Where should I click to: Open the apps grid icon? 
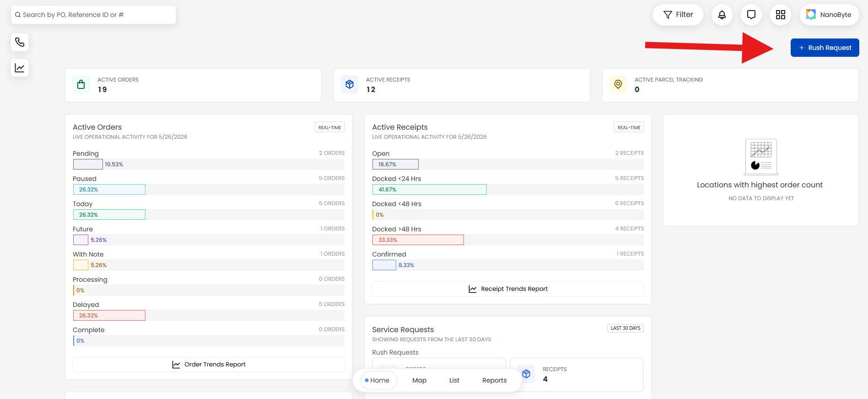(x=781, y=15)
